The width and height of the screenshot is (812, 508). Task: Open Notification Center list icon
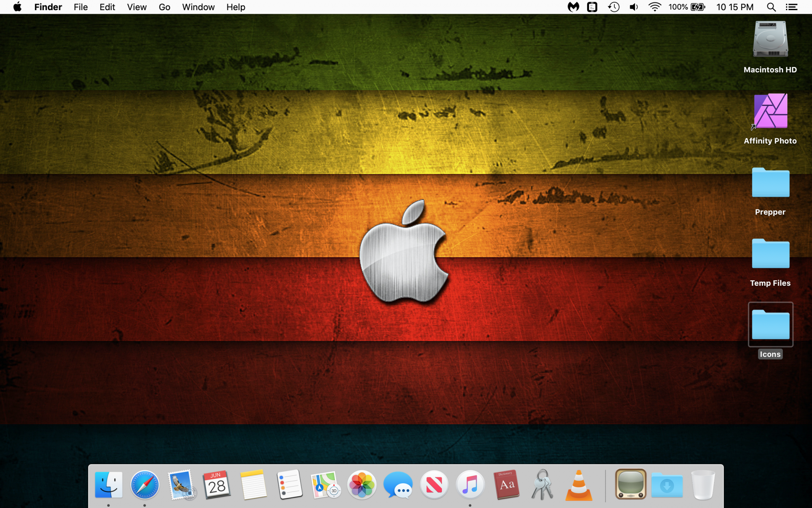791,7
